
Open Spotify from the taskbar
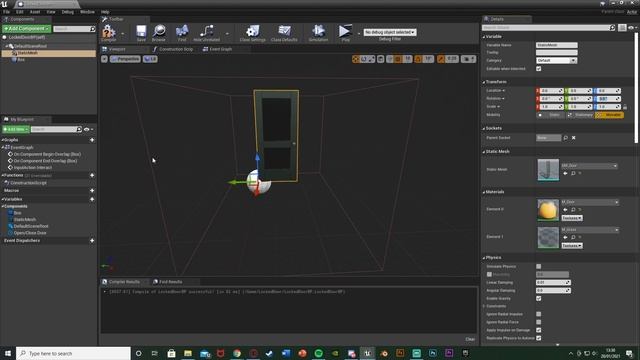point(319,353)
